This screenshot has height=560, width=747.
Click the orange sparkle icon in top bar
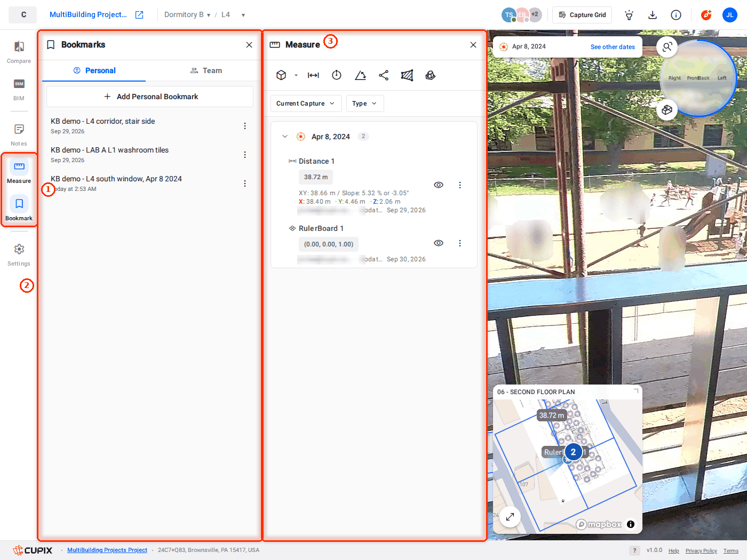coord(706,15)
